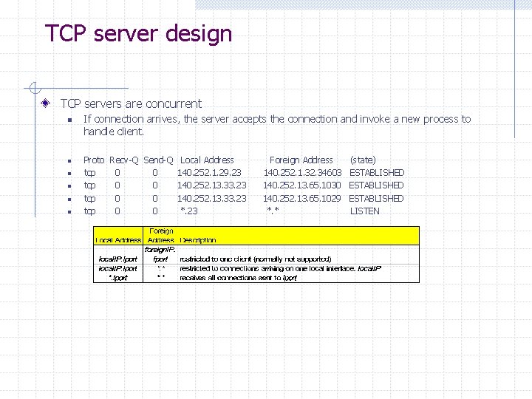The image size is (532, 399).
Task: Click the "Recv-Q" column heading
Action: tap(124, 160)
